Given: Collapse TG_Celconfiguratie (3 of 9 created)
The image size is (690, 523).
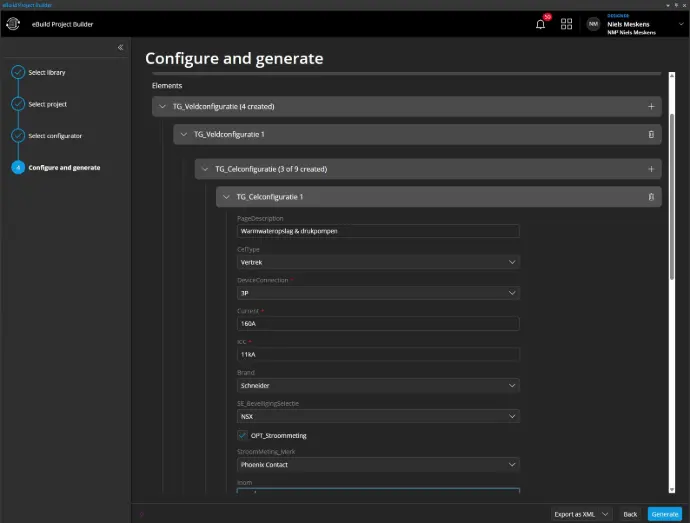Looking at the screenshot, I should click(205, 169).
